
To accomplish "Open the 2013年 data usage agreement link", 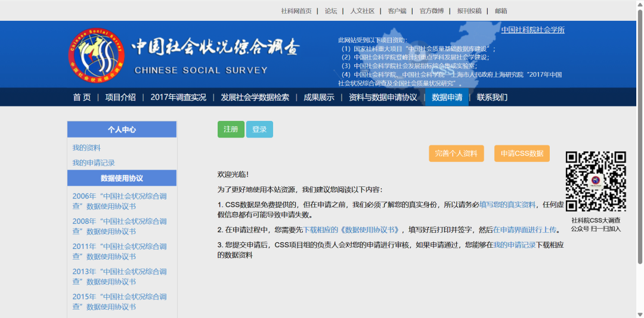I will [119, 276].
